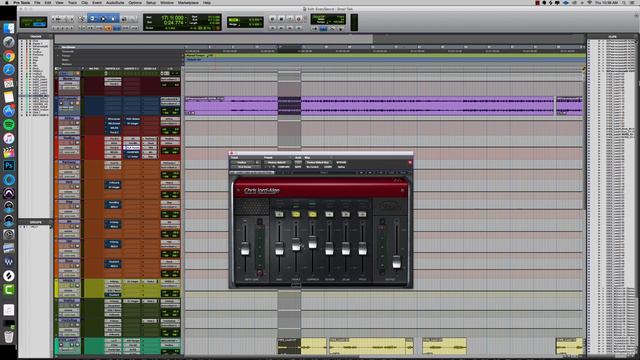This screenshot has width=640, height=360.
Task: Open the Window menu
Action: [167, 2]
